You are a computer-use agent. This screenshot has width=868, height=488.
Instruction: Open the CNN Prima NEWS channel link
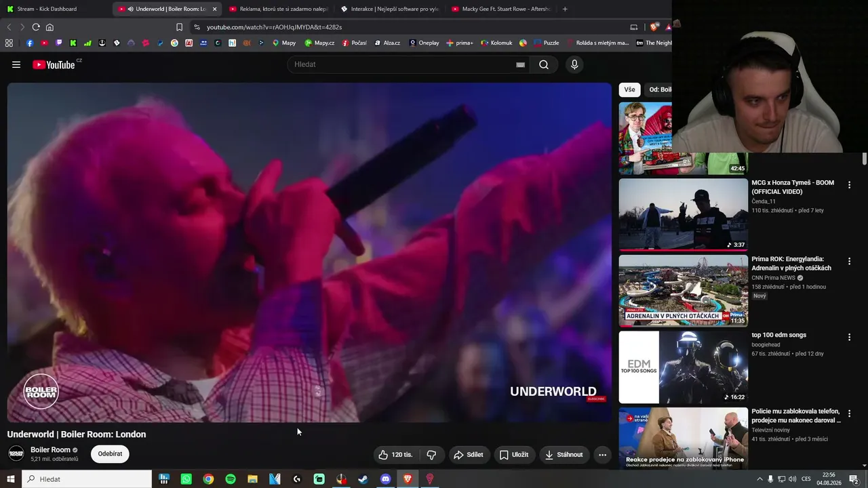click(x=773, y=278)
